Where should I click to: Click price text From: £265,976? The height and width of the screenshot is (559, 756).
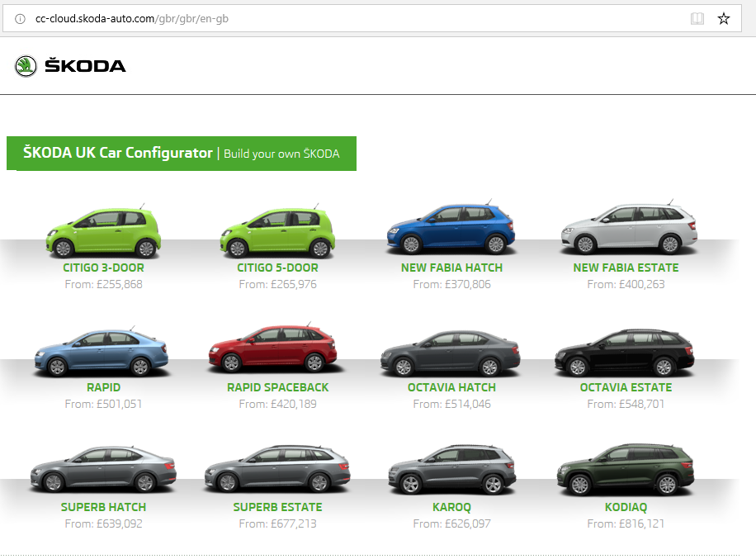click(x=277, y=284)
